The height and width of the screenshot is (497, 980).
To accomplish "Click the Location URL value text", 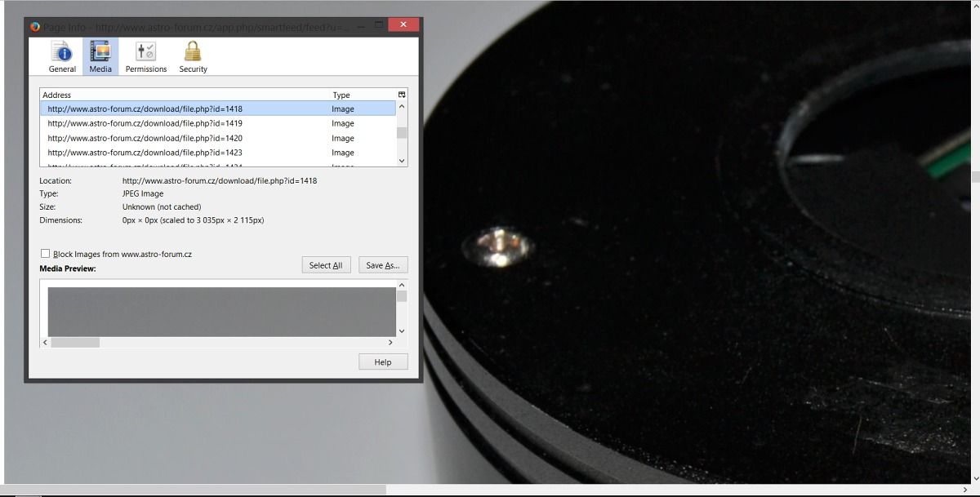I will 220,180.
